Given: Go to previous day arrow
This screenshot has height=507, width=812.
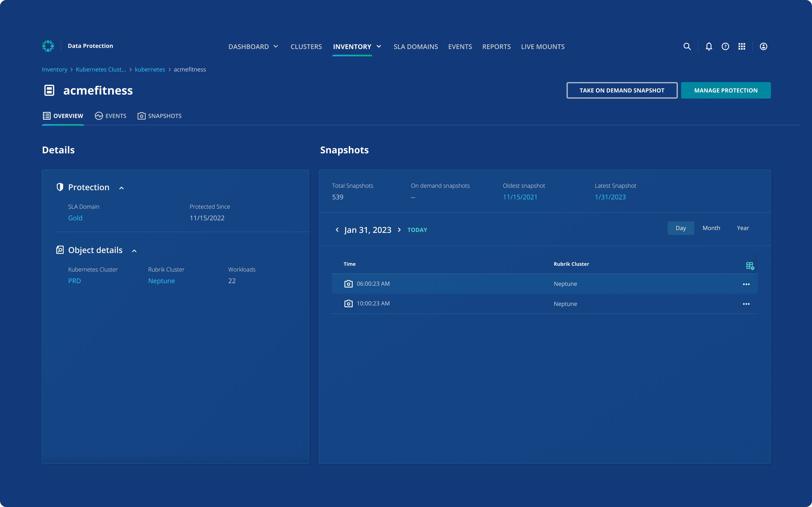Looking at the screenshot, I should point(337,230).
